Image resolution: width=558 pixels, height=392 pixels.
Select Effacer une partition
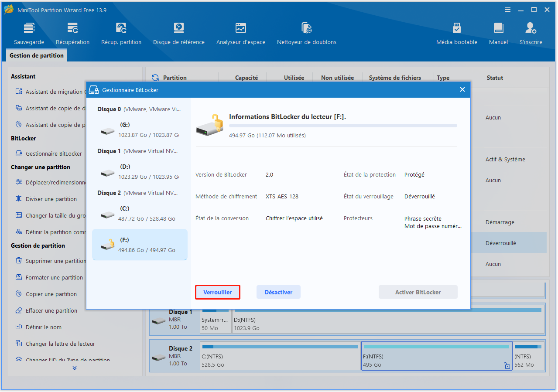[46, 310]
